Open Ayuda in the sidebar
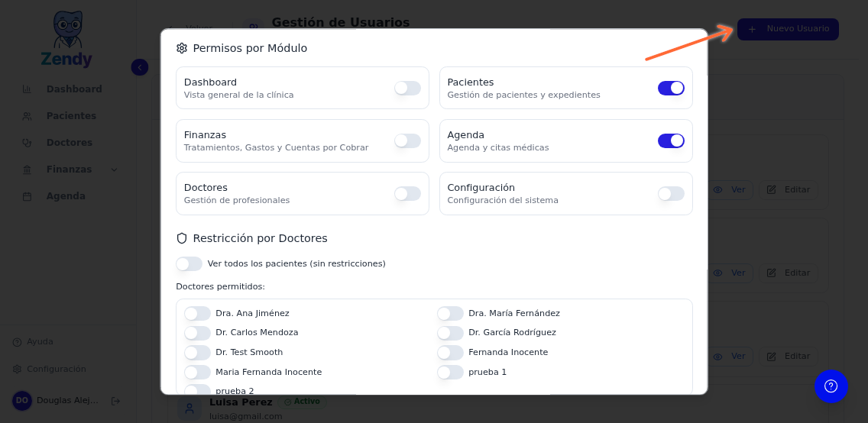Image resolution: width=868 pixels, height=423 pixels. pyautogui.click(x=39, y=342)
